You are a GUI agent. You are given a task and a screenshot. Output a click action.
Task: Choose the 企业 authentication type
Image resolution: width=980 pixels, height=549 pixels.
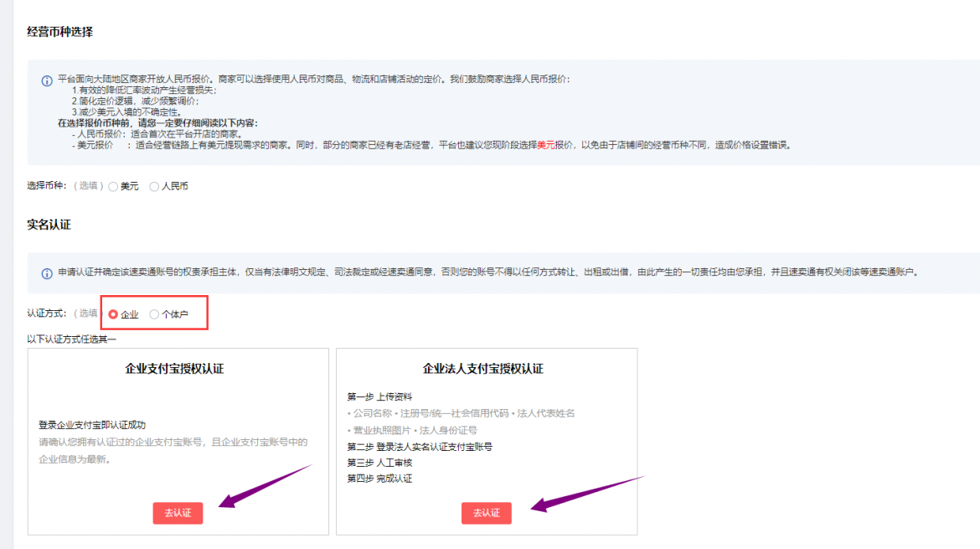[112, 314]
